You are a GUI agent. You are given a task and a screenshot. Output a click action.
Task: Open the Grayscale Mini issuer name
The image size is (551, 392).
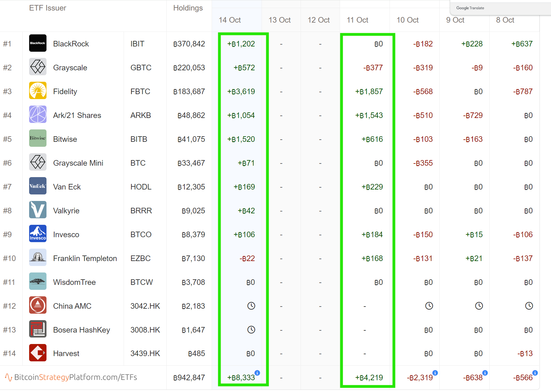point(78,163)
